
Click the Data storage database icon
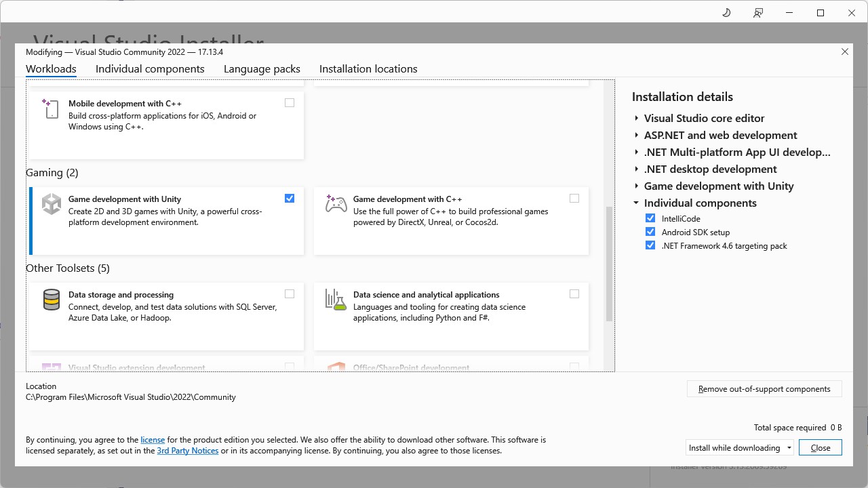(52, 300)
